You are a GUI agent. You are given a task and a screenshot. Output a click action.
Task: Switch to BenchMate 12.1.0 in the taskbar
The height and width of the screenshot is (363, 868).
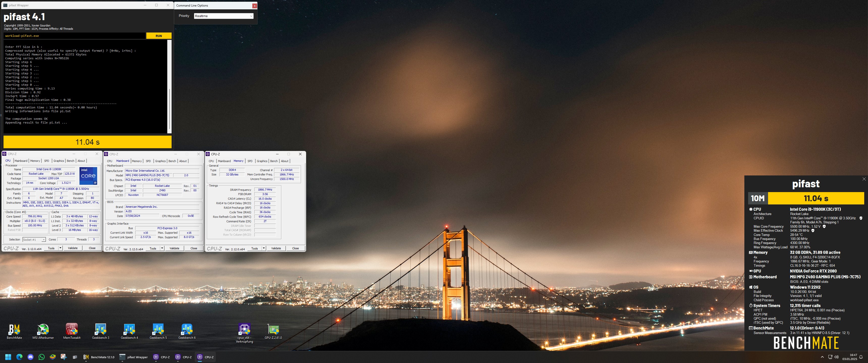(x=99, y=357)
